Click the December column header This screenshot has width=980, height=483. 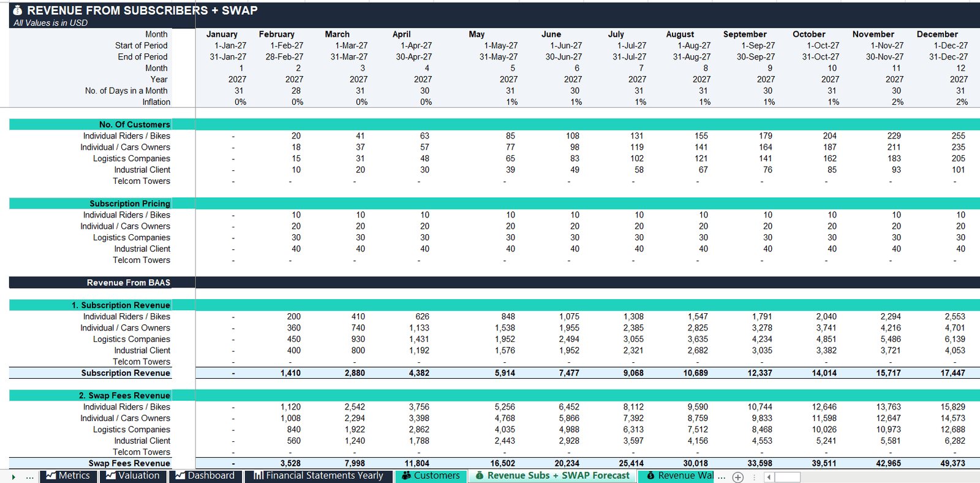point(937,34)
